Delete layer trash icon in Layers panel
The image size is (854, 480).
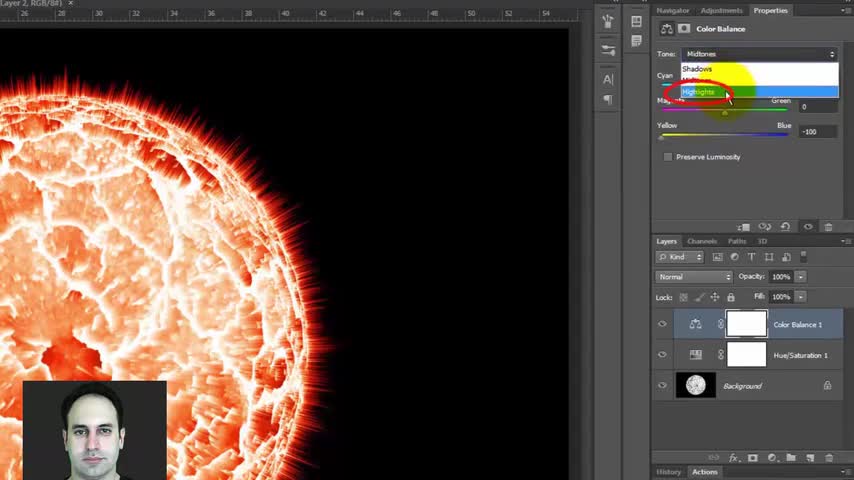click(x=829, y=458)
